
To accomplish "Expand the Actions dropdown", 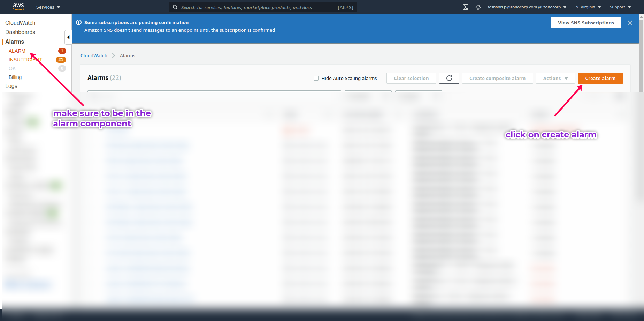I will click(555, 78).
